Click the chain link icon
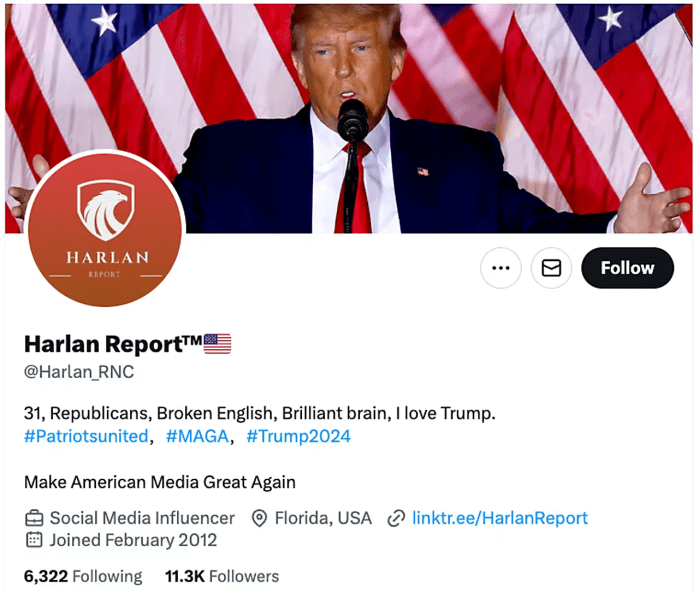The width and height of the screenshot is (699, 592). pyautogui.click(x=396, y=518)
